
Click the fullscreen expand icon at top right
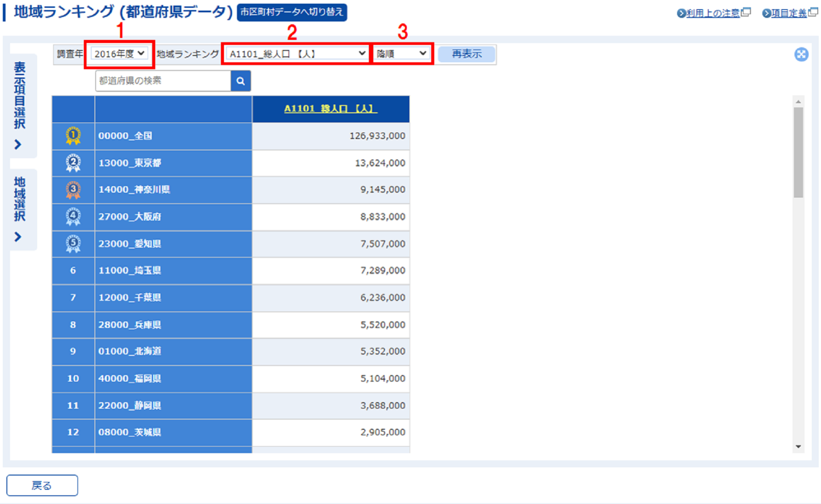tap(801, 55)
